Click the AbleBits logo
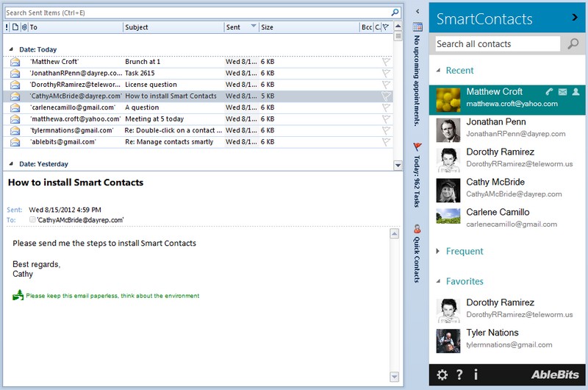 coord(555,375)
